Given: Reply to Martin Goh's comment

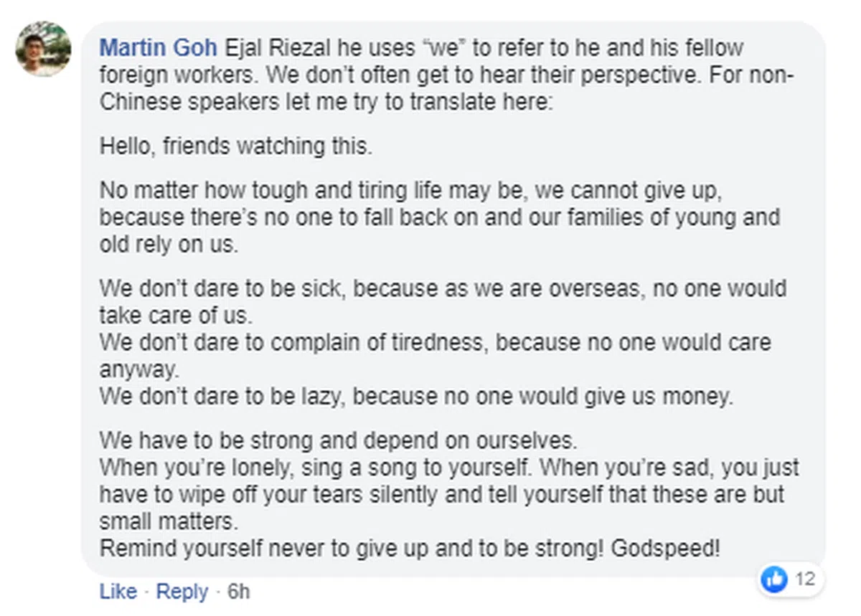Looking at the screenshot, I should click(182, 592).
